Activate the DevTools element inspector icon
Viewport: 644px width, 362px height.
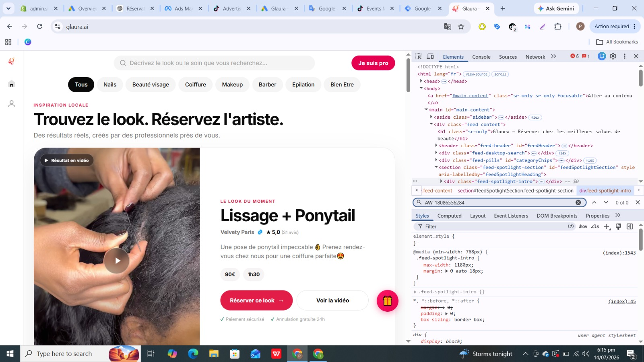click(419, 56)
